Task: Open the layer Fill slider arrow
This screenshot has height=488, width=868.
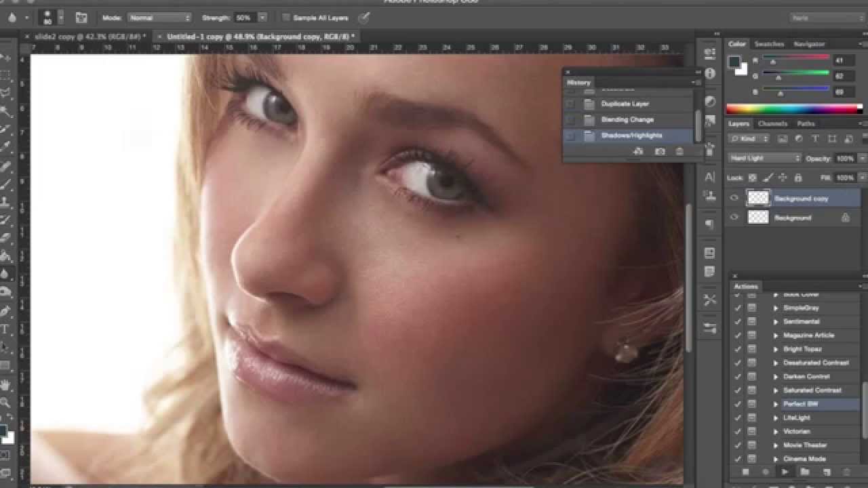Action: tap(863, 178)
